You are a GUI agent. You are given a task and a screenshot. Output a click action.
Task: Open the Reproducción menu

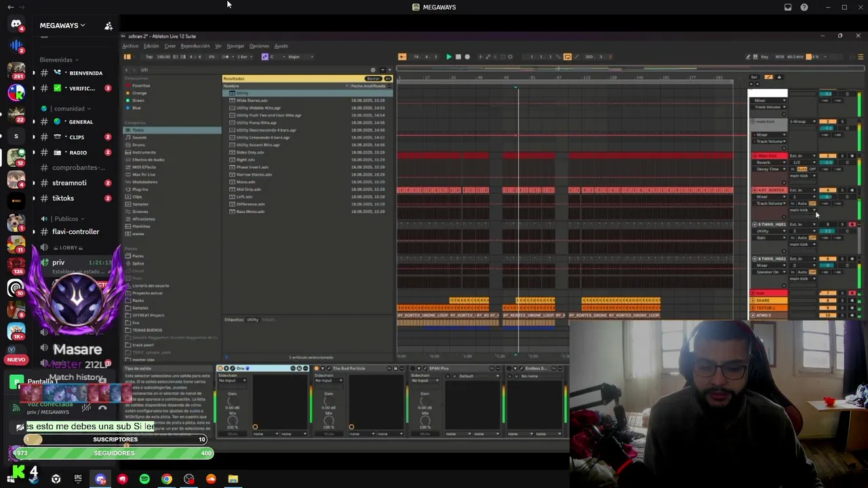pyautogui.click(x=195, y=46)
